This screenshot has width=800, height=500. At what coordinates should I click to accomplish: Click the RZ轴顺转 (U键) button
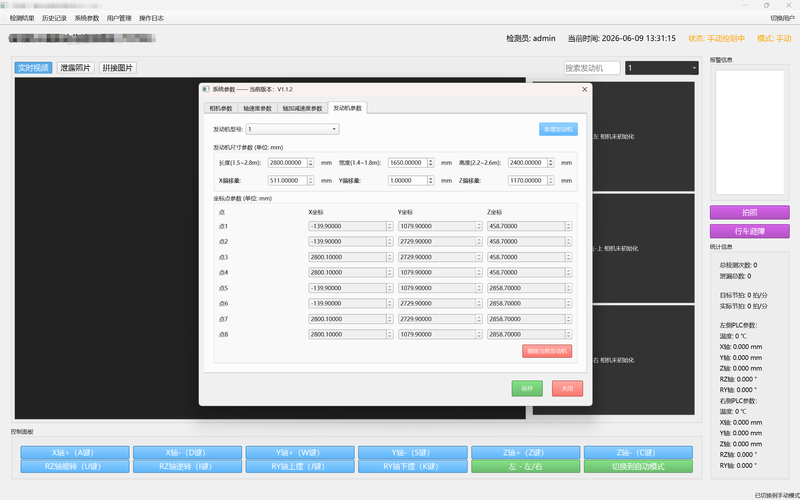[75, 466]
